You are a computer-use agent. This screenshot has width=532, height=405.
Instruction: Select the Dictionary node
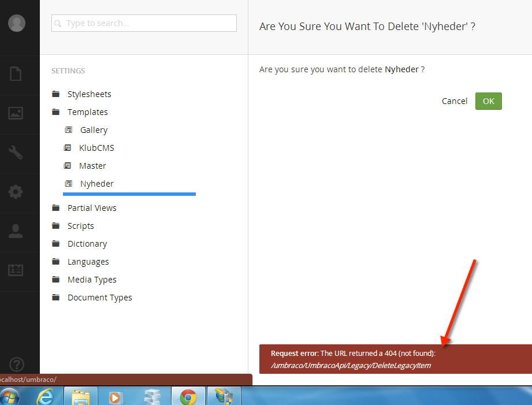pos(87,244)
